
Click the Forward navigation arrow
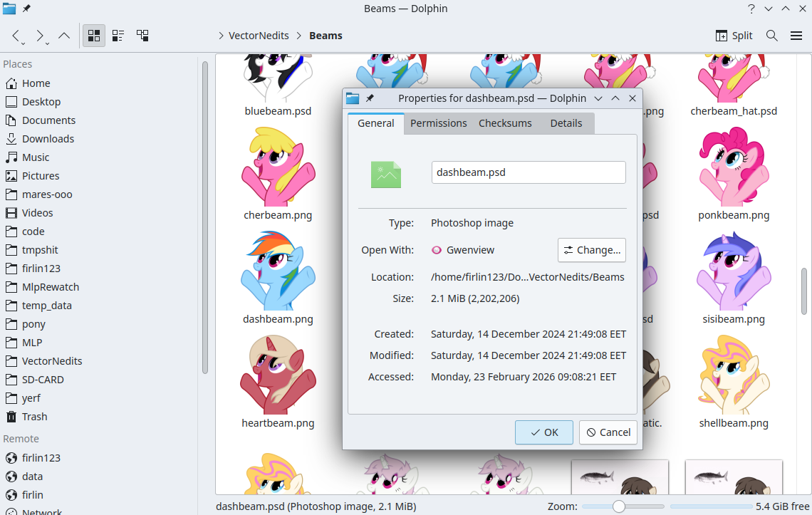click(x=40, y=36)
